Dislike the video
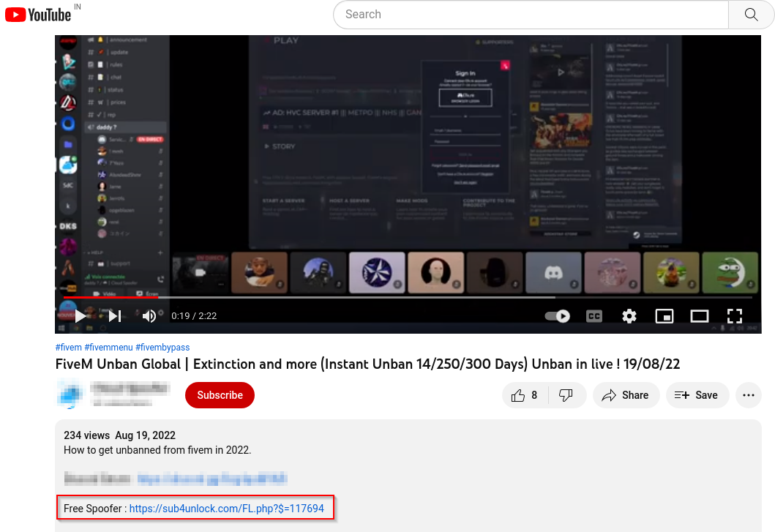The width and height of the screenshot is (775, 532). coord(566,394)
